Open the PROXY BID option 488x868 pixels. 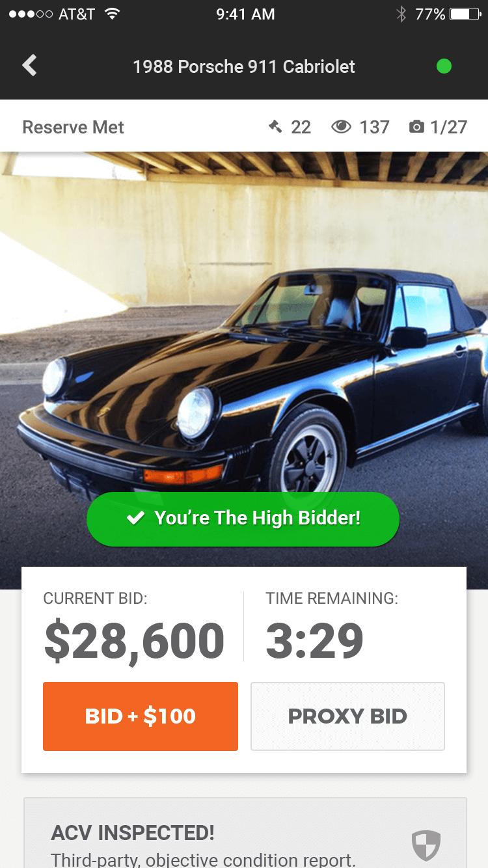pyautogui.click(x=347, y=716)
